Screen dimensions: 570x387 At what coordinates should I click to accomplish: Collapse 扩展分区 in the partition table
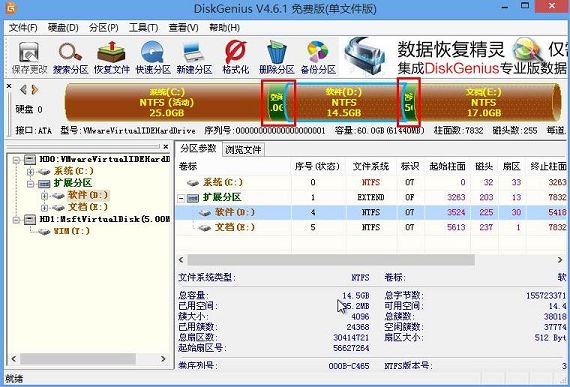pyautogui.click(x=181, y=198)
